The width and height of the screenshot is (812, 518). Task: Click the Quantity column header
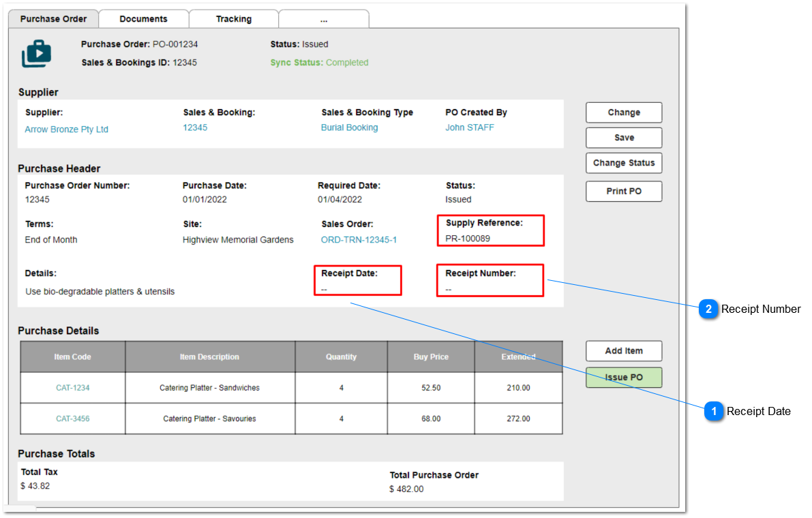(342, 357)
